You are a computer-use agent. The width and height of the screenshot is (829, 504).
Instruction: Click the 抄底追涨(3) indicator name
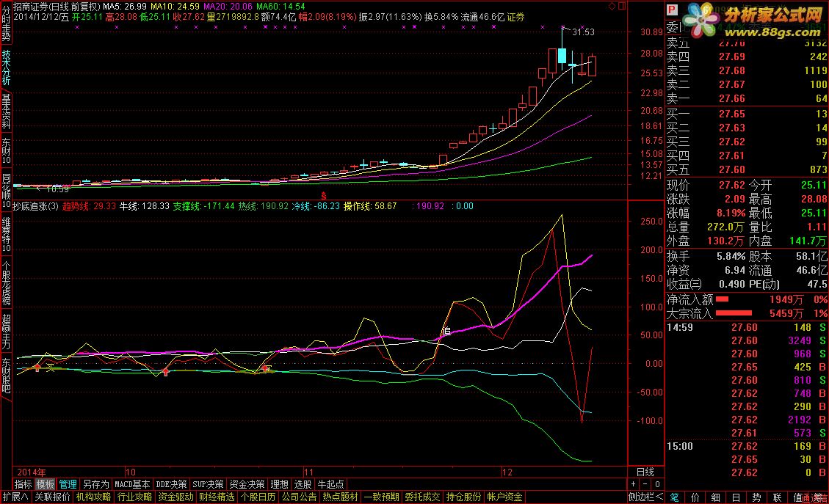[x=35, y=206]
